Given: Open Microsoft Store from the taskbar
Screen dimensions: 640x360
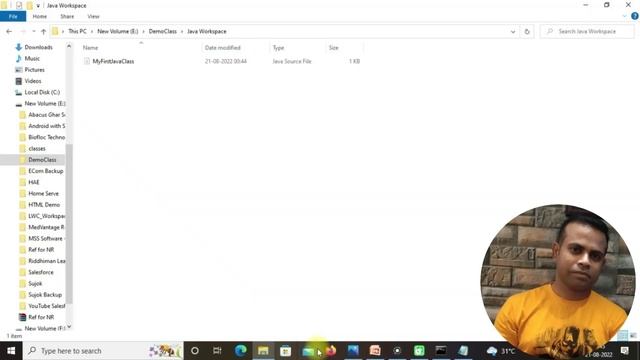Looking at the screenshot, I should pos(285,351).
